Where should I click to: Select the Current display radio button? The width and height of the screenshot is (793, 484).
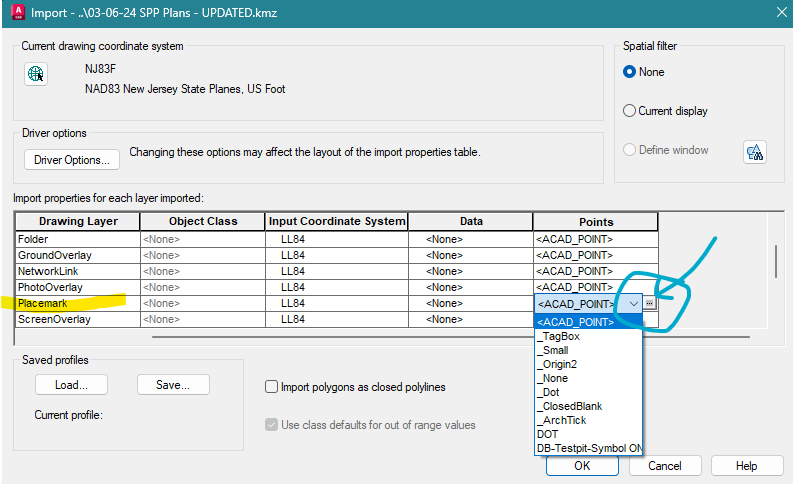[629, 111]
